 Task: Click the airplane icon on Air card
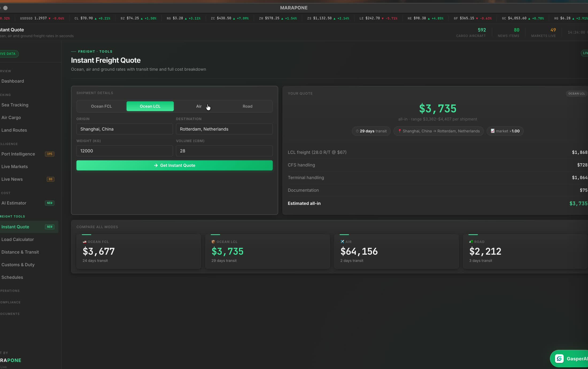tap(342, 242)
